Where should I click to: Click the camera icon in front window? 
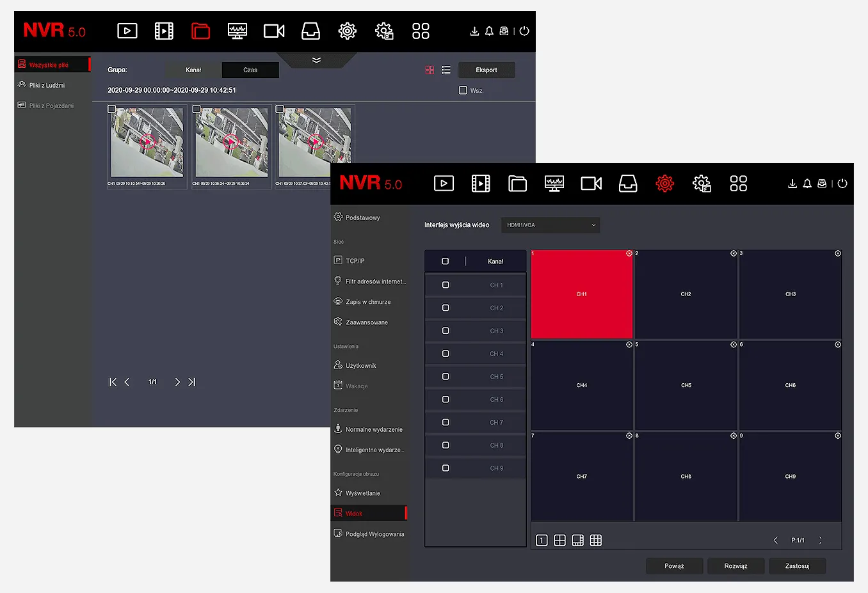point(591,184)
